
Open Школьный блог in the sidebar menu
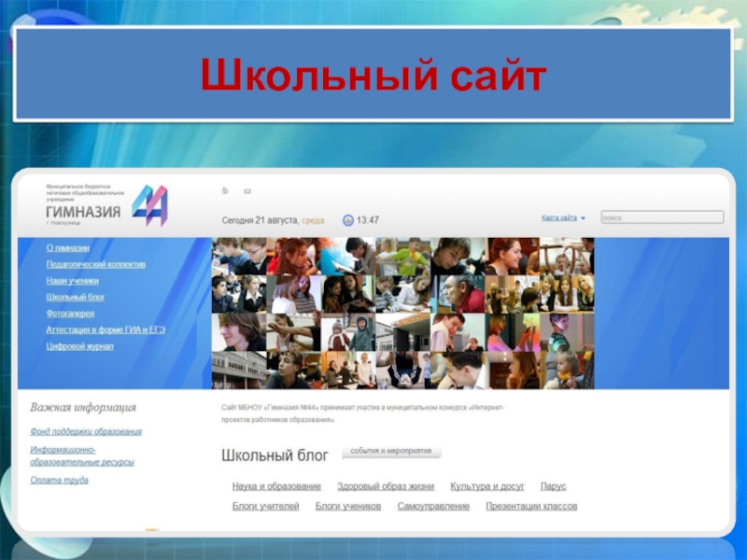(76, 297)
